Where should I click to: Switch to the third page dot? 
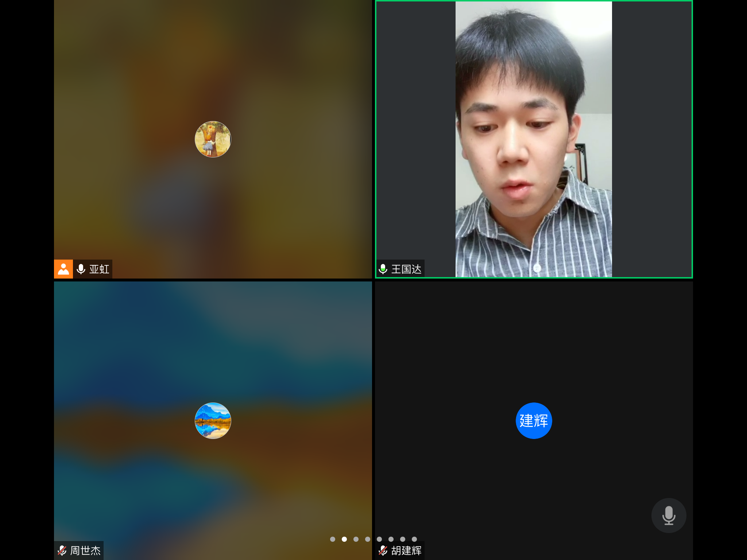[356, 539]
